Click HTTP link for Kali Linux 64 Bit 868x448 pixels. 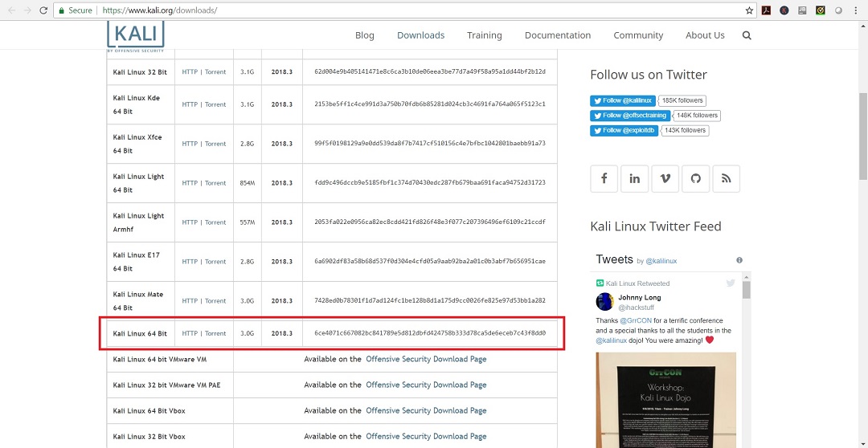(190, 333)
